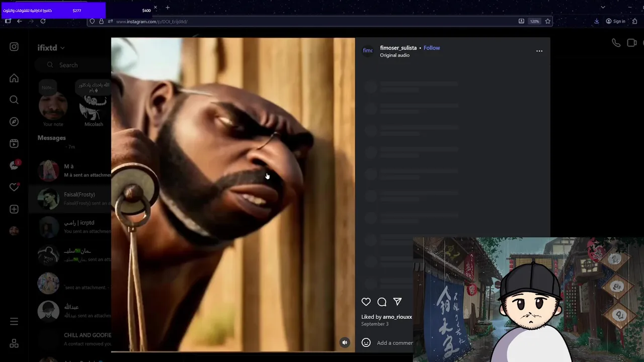
Task: Go to Home in Instagram sidebar
Action: tap(14, 78)
